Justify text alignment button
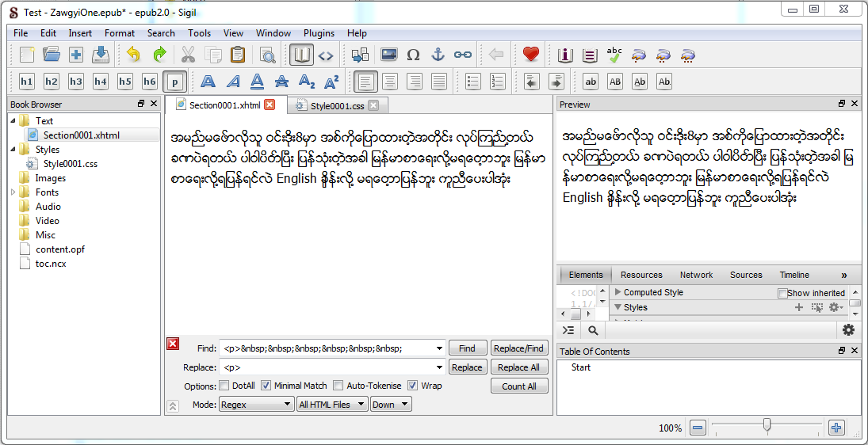Viewport: 868px width, 445px height. [x=439, y=82]
